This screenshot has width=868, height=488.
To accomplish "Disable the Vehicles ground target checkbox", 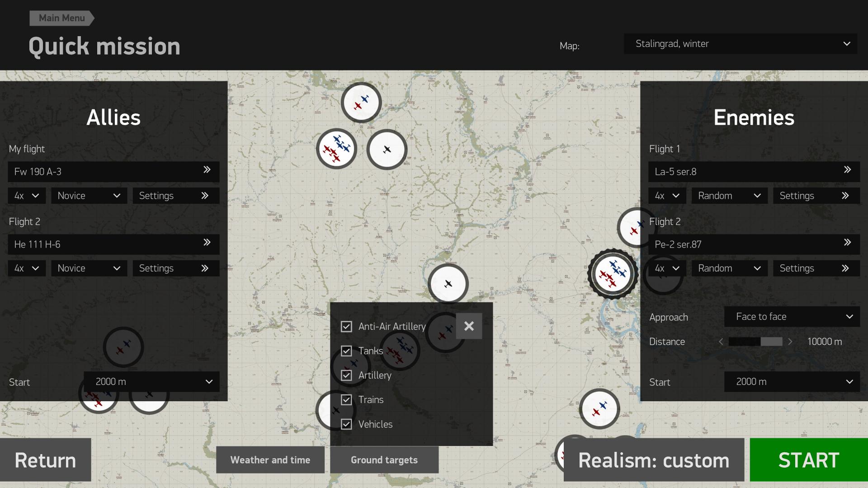I will (x=346, y=424).
